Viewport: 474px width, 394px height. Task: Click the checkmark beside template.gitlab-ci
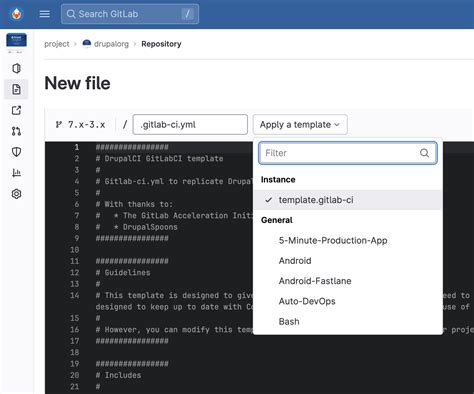[269, 200]
